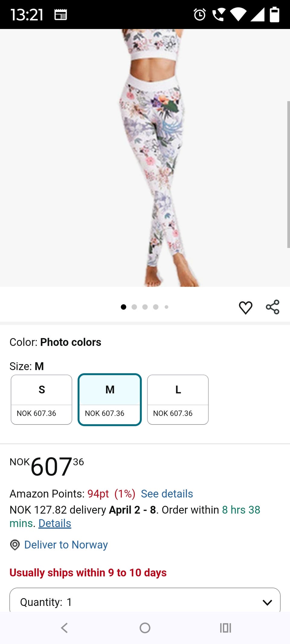Change Deliver to Norway location
The width and height of the screenshot is (290, 644).
[x=66, y=545]
